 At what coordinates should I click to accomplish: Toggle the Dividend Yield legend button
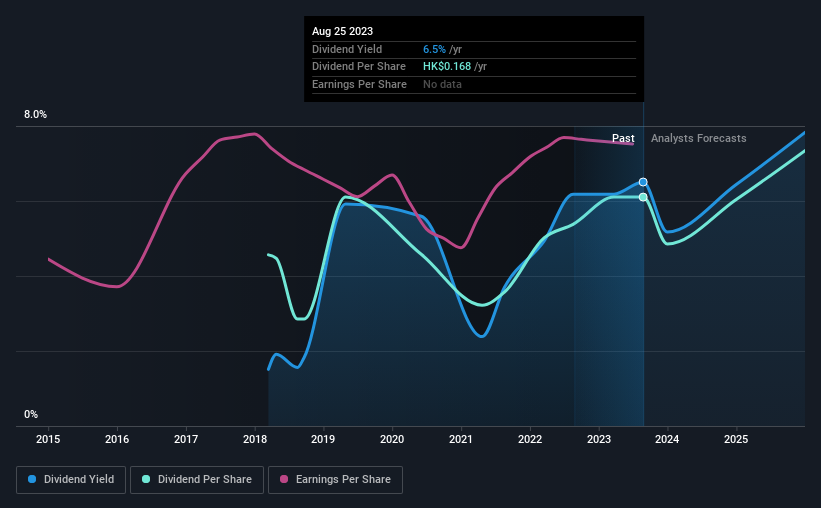[71, 480]
